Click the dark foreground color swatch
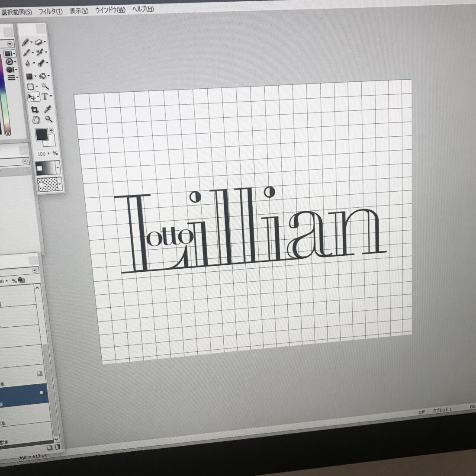 [x=41, y=135]
